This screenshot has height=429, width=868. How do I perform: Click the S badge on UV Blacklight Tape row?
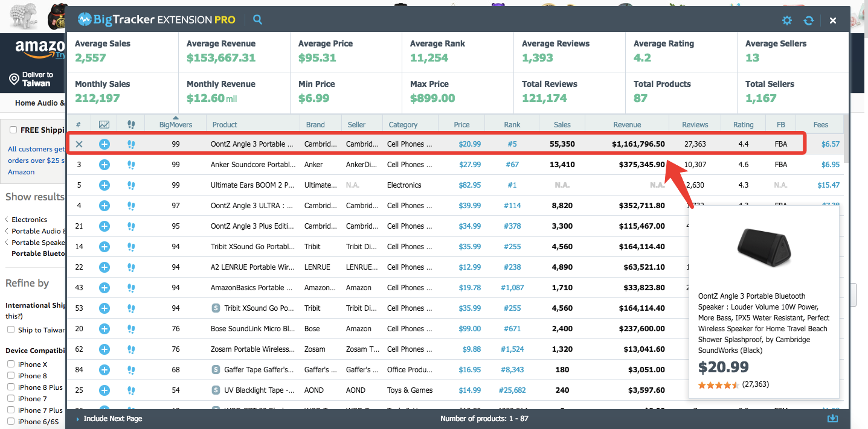click(x=216, y=390)
